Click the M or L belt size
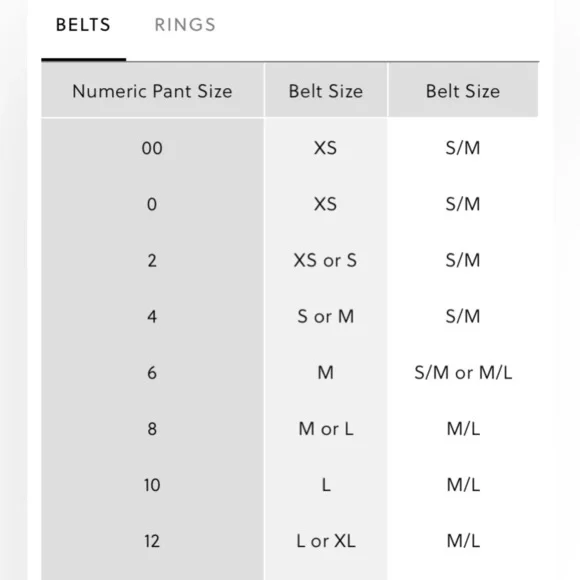 (326, 429)
